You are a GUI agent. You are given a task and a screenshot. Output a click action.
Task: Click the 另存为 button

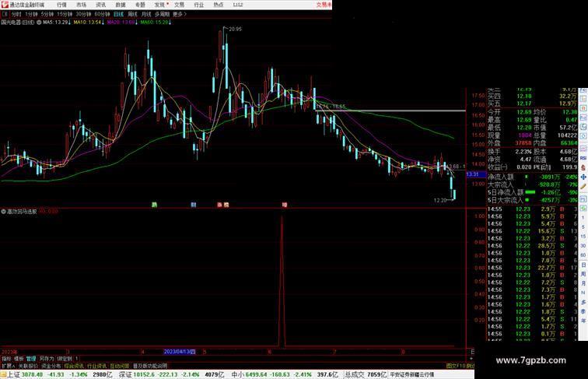click(x=47, y=359)
